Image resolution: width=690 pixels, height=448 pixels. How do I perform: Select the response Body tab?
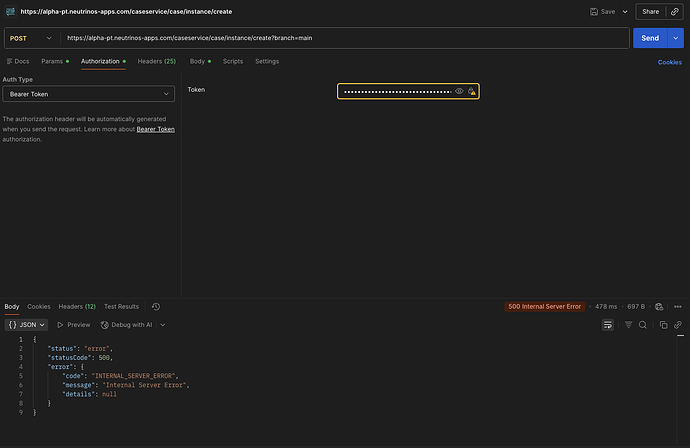(12, 306)
